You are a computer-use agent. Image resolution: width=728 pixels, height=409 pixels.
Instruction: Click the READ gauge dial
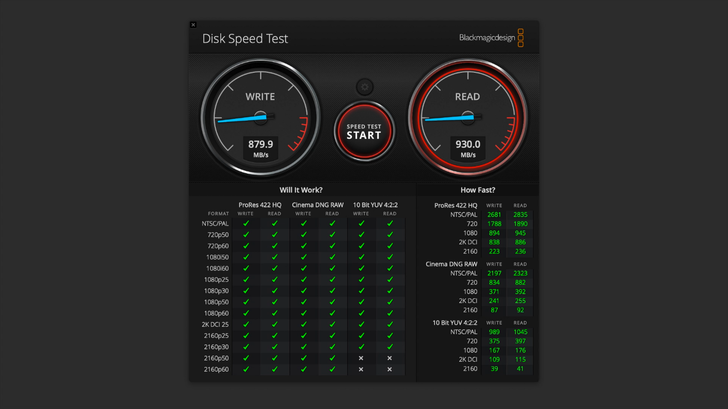[468, 117]
